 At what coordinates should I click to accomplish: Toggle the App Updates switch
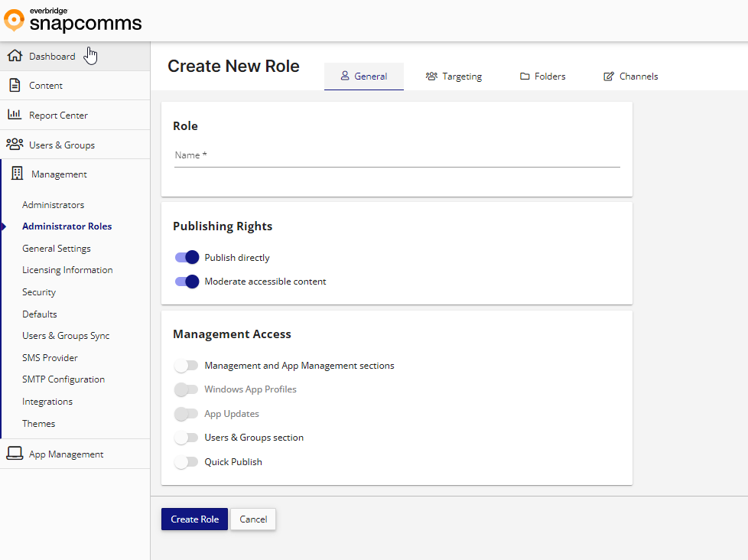(186, 414)
